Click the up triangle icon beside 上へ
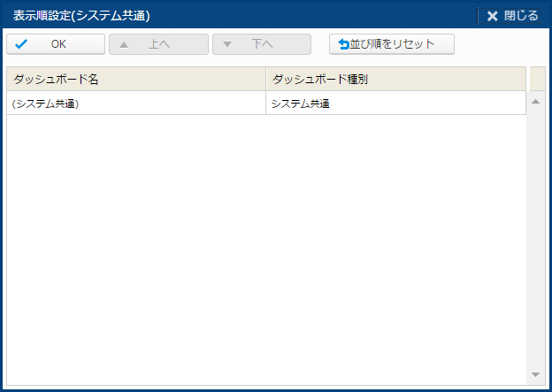The image size is (552, 392). coord(124,44)
